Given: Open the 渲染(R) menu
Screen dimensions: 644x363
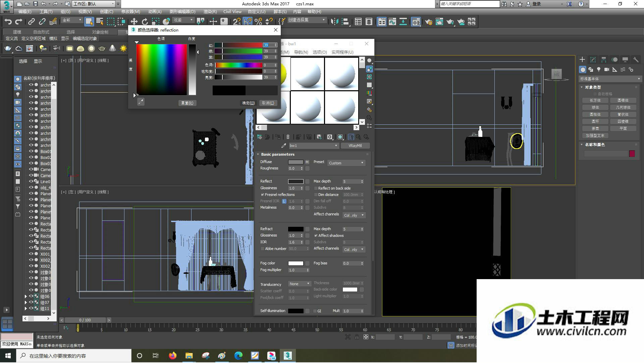Looking at the screenshot, I should (x=210, y=11).
